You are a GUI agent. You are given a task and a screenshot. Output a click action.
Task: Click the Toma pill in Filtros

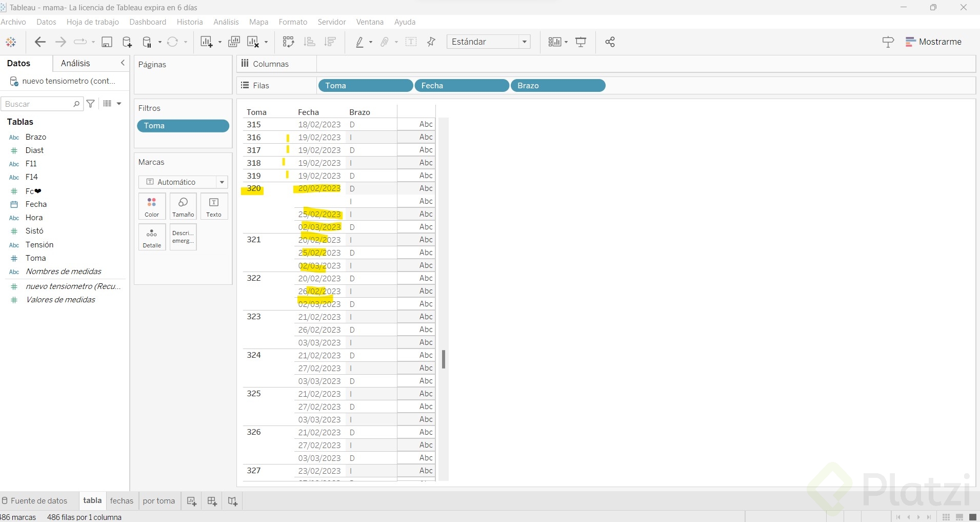(183, 126)
